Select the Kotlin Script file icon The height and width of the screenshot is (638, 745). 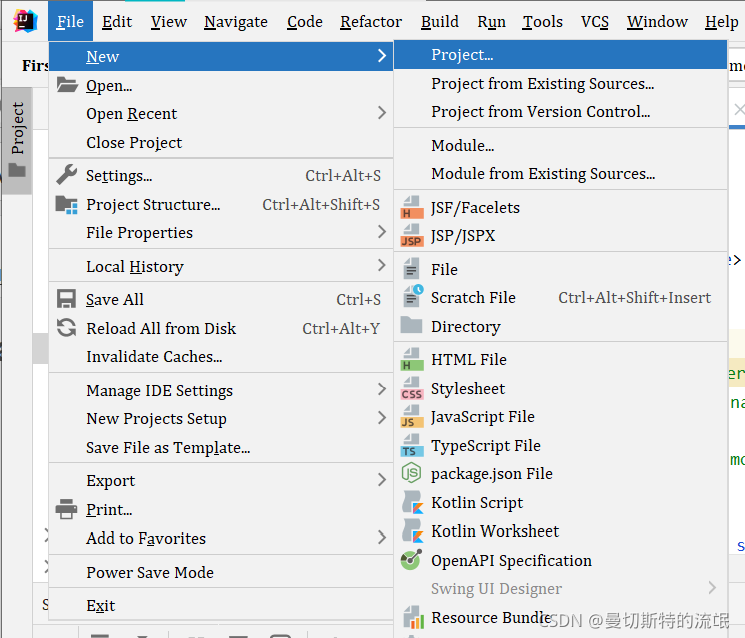pyautogui.click(x=412, y=502)
